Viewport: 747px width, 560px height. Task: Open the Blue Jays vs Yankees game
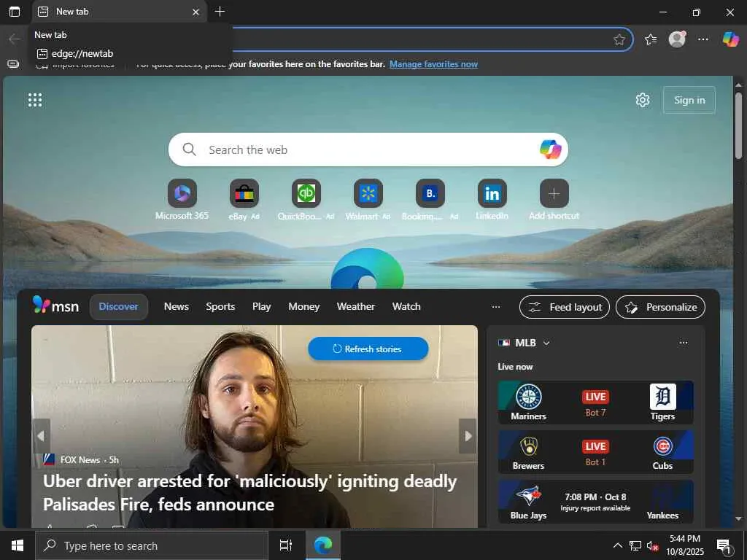595,502
